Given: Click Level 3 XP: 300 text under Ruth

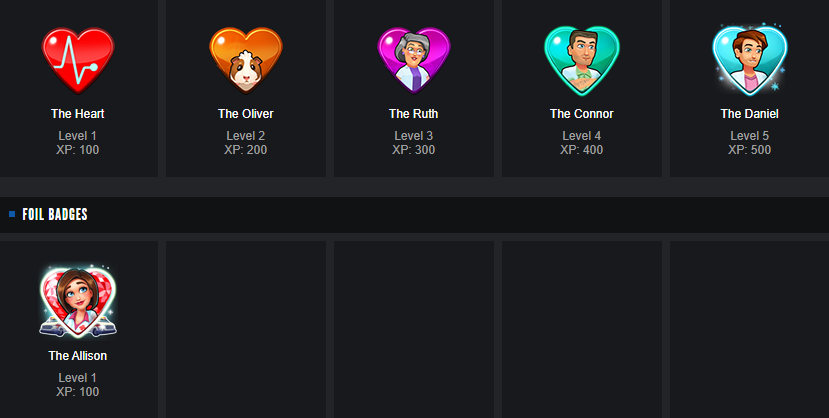Looking at the screenshot, I should (413, 143).
